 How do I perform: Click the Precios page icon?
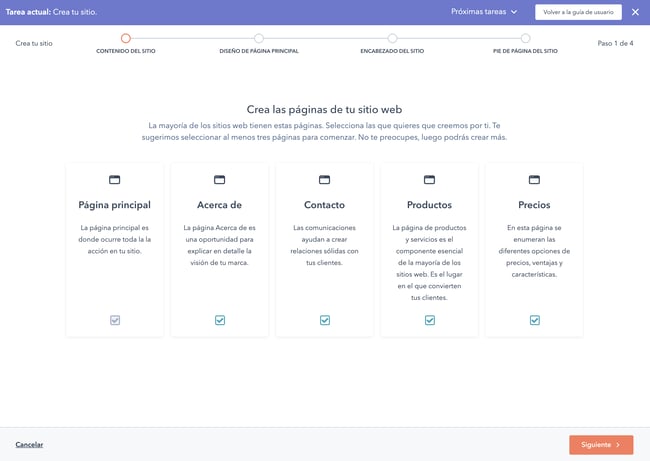[x=535, y=180]
